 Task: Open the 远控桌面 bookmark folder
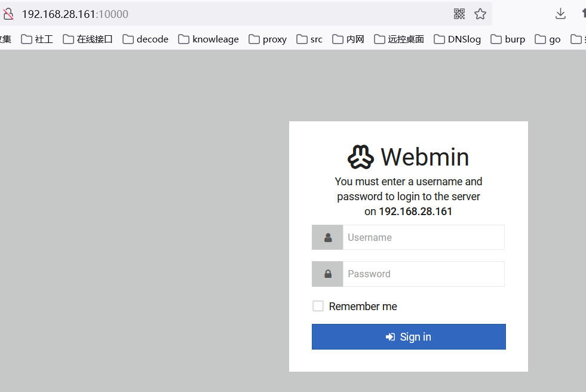point(399,39)
